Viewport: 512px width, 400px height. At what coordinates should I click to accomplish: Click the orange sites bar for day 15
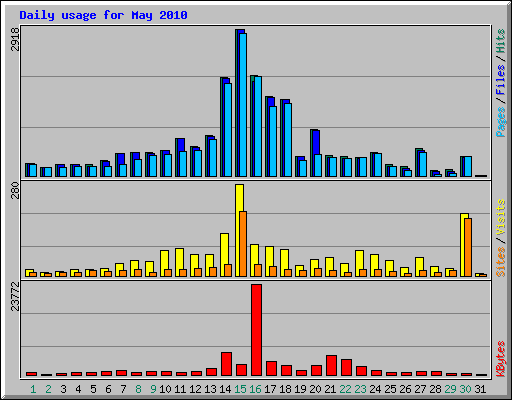tap(243, 244)
